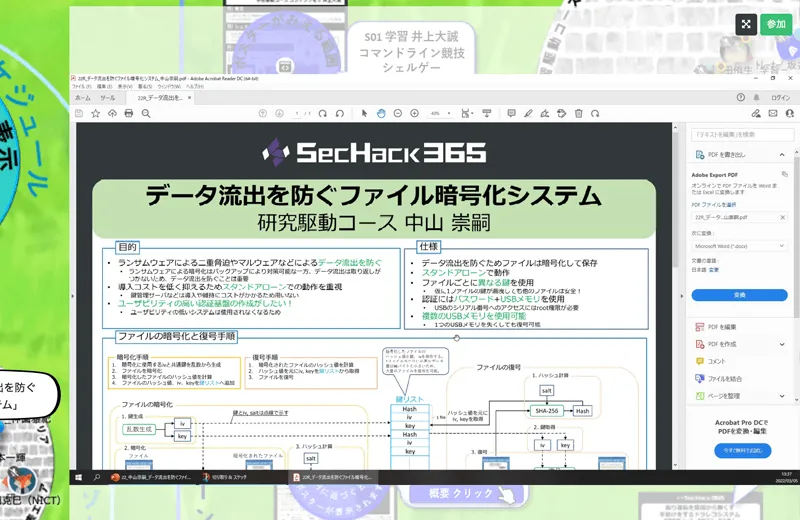Collapse the PDFを書き出し section

pyautogui.click(x=782, y=154)
